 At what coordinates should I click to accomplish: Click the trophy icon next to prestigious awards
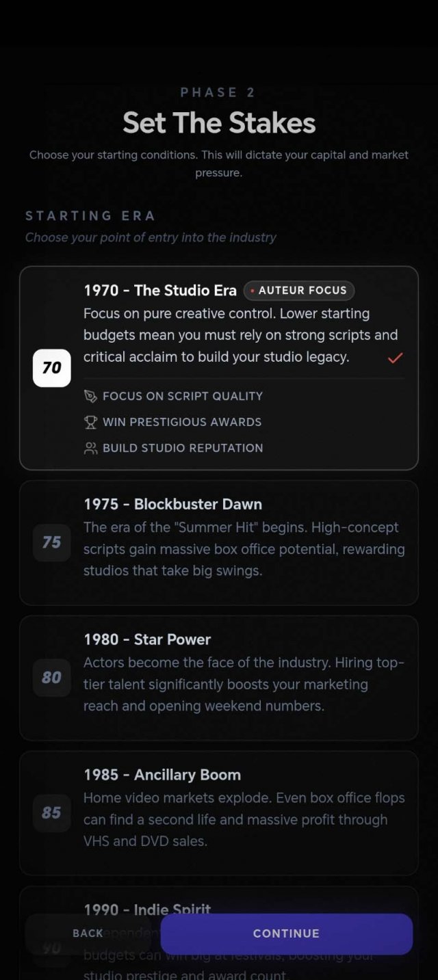coord(91,422)
